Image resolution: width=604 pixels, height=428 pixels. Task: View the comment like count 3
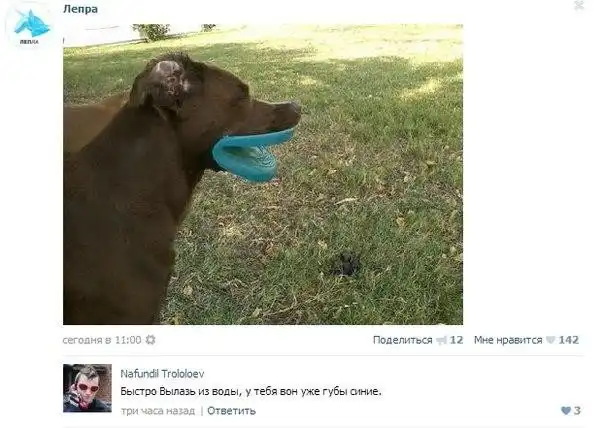click(577, 411)
